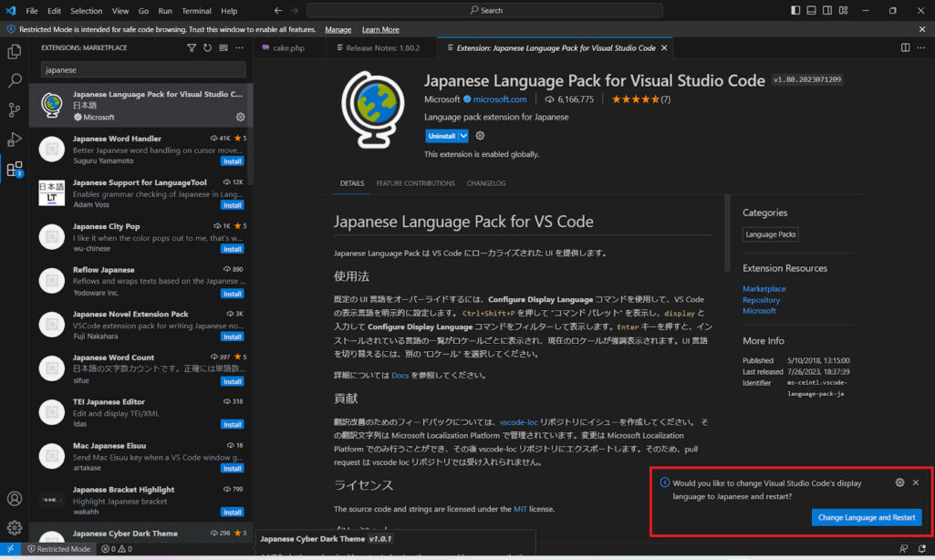The width and height of the screenshot is (935, 560).
Task: Click the Learn More link in banner
Action: [380, 29]
